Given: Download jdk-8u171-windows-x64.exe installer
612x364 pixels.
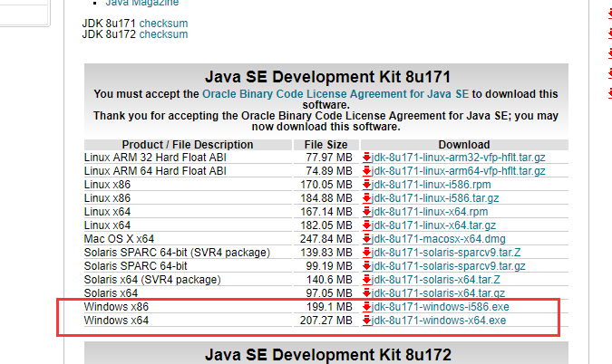Looking at the screenshot, I should (x=439, y=321).
